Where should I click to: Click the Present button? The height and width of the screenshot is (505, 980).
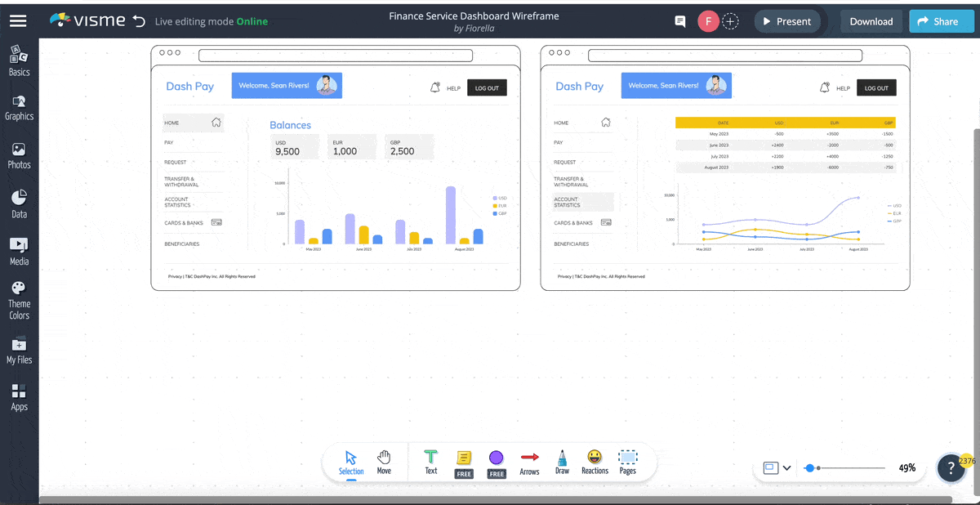tap(786, 21)
